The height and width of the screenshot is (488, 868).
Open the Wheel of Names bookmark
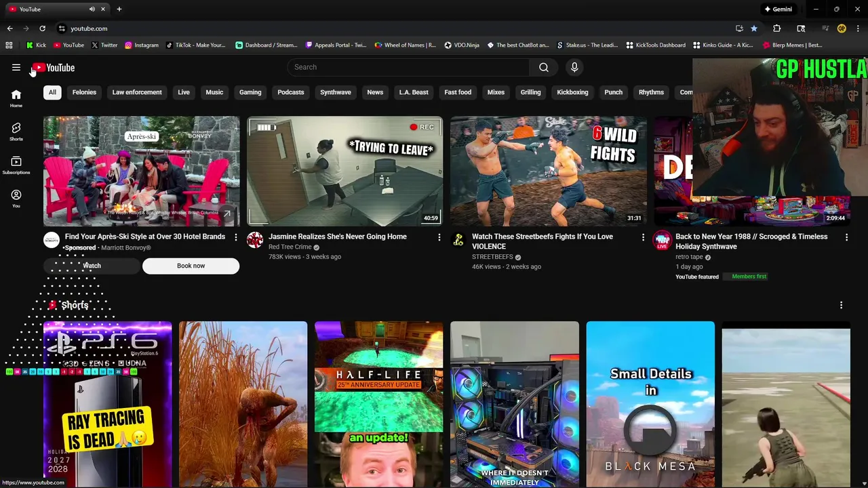pos(406,45)
